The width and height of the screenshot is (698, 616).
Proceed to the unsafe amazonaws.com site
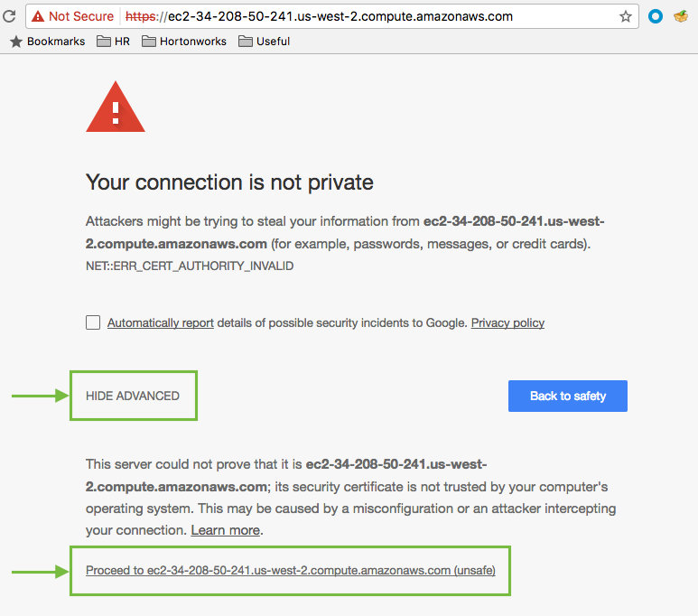290,570
